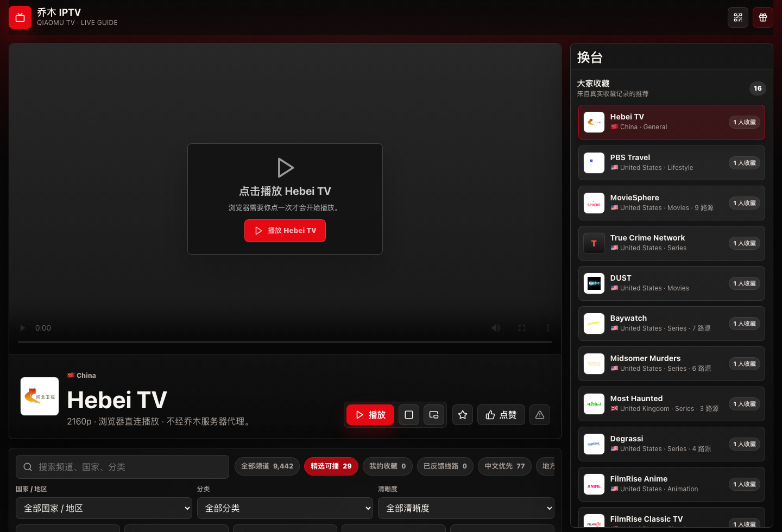Viewport: 782px width, 532px height.
Task: Select the 全部频道 9,442 filter tab
Action: (x=267, y=466)
